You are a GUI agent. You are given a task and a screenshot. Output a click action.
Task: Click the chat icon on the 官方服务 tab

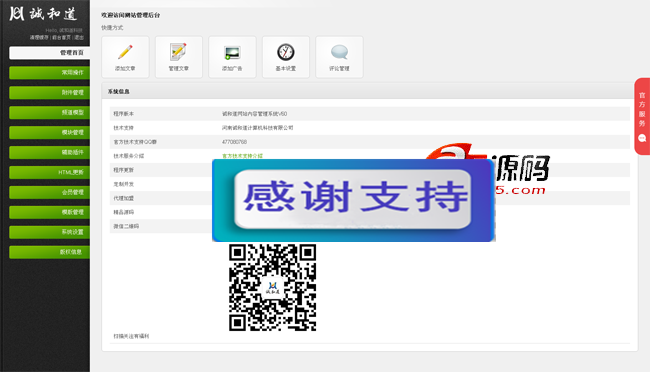pos(642,138)
